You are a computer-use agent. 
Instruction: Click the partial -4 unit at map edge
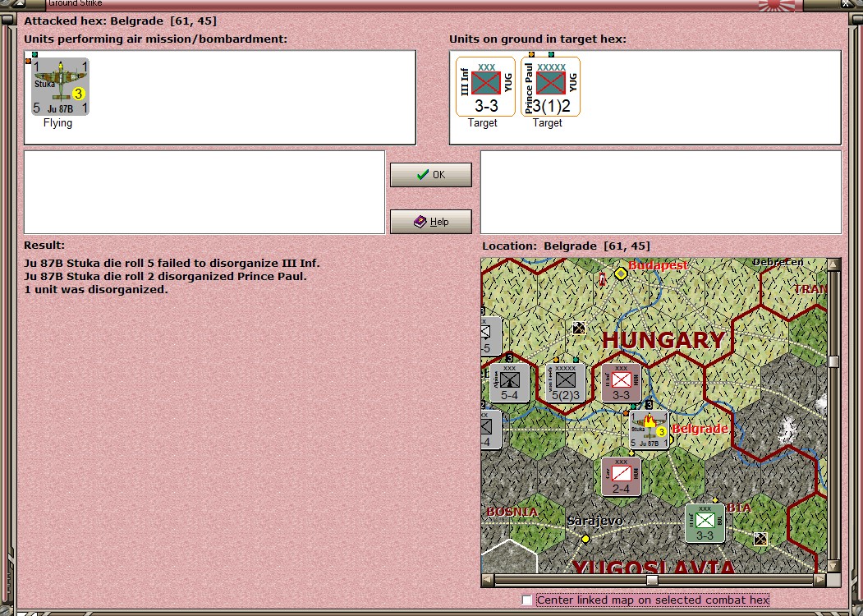pyautogui.click(x=491, y=430)
